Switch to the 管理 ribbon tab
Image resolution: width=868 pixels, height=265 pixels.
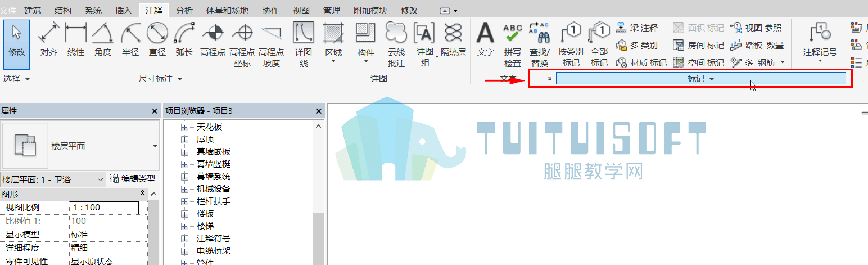332,10
